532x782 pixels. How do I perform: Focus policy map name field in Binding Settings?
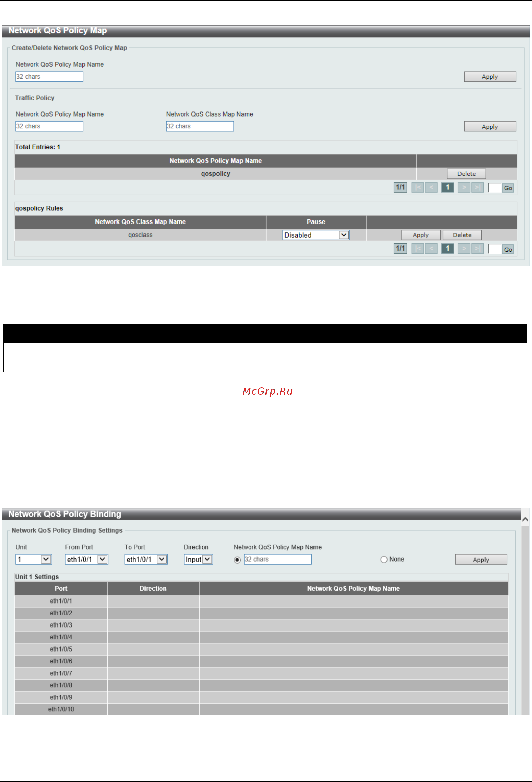pos(278,560)
